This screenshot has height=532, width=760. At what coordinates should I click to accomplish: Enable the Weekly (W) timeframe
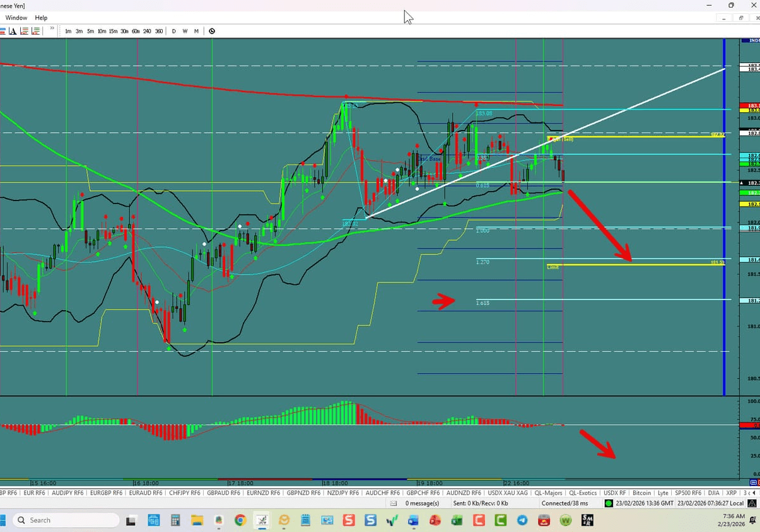pos(184,31)
